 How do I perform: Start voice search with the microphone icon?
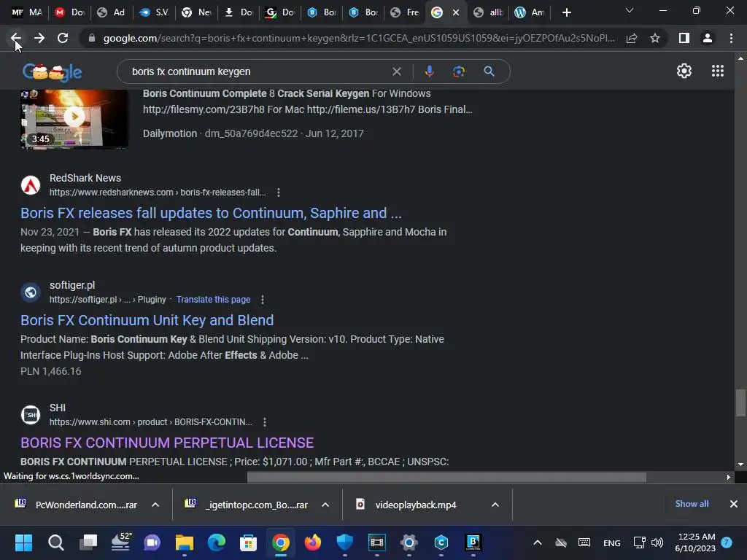click(x=429, y=71)
